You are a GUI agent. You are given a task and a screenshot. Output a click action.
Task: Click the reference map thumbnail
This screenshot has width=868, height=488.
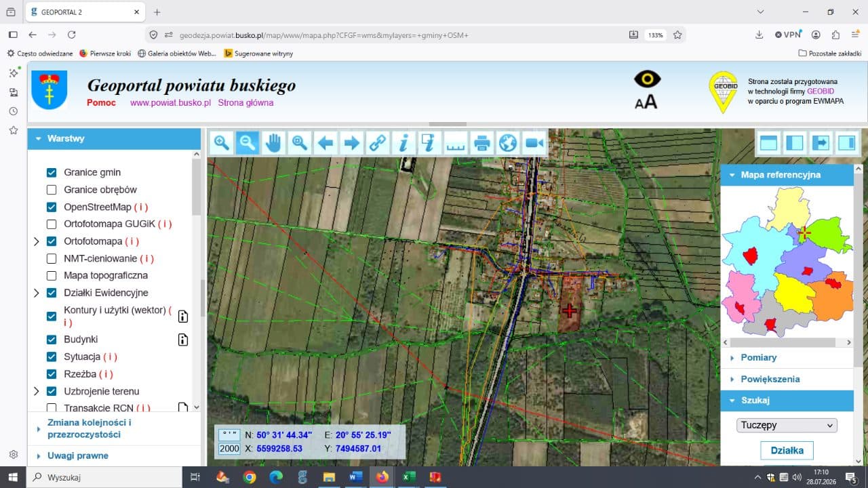(x=787, y=262)
